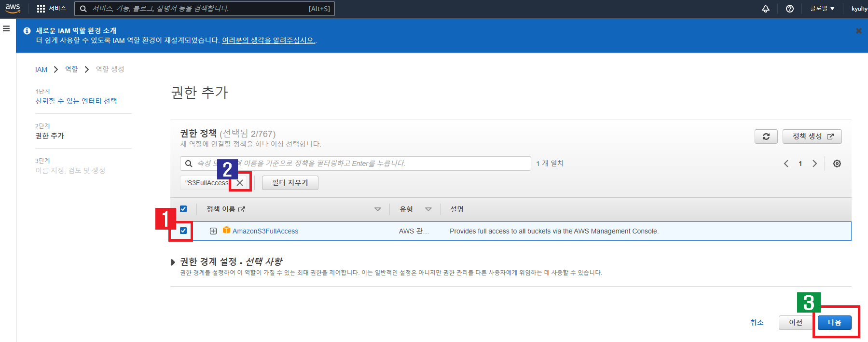Open the AmazonS3FullAccess policy link
The height and width of the screenshot is (342, 868).
(x=265, y=231)
